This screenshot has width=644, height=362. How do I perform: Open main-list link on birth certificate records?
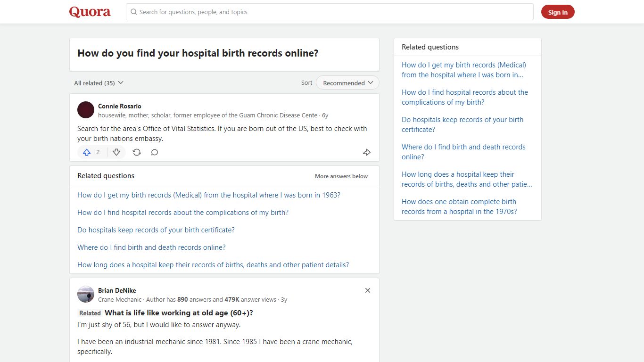click(x=156, y=230)
